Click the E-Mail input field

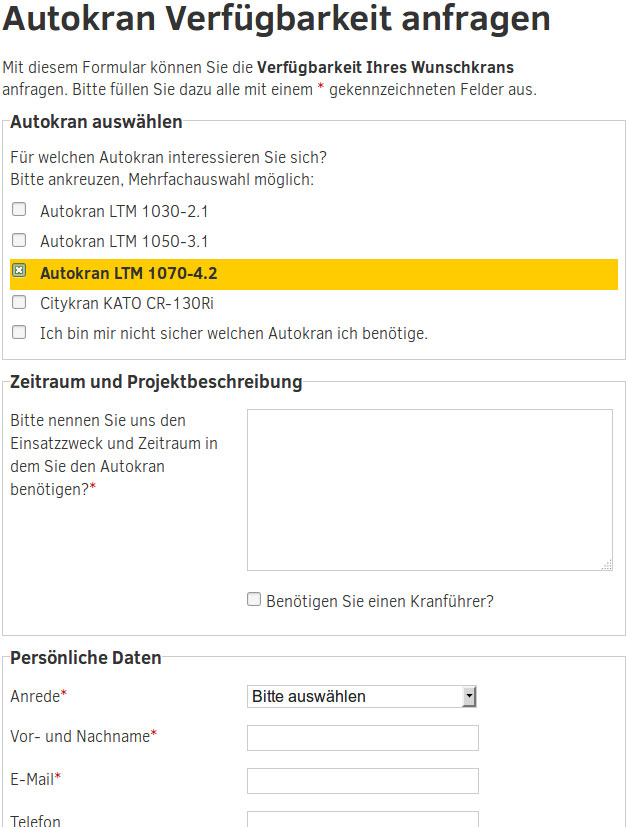pyautogui.click(x=362, y=780)
